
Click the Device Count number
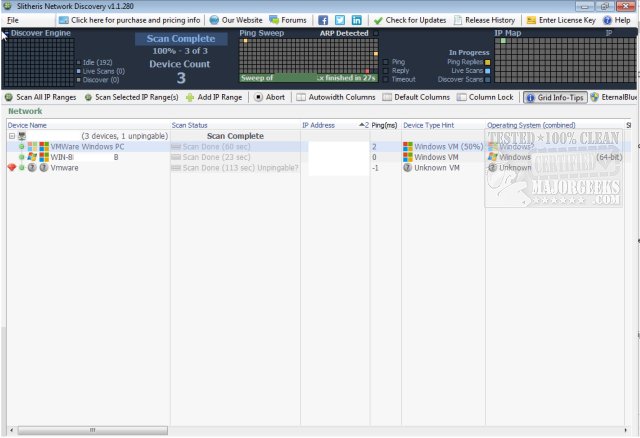pyautogui.click(x=181, y=78)
